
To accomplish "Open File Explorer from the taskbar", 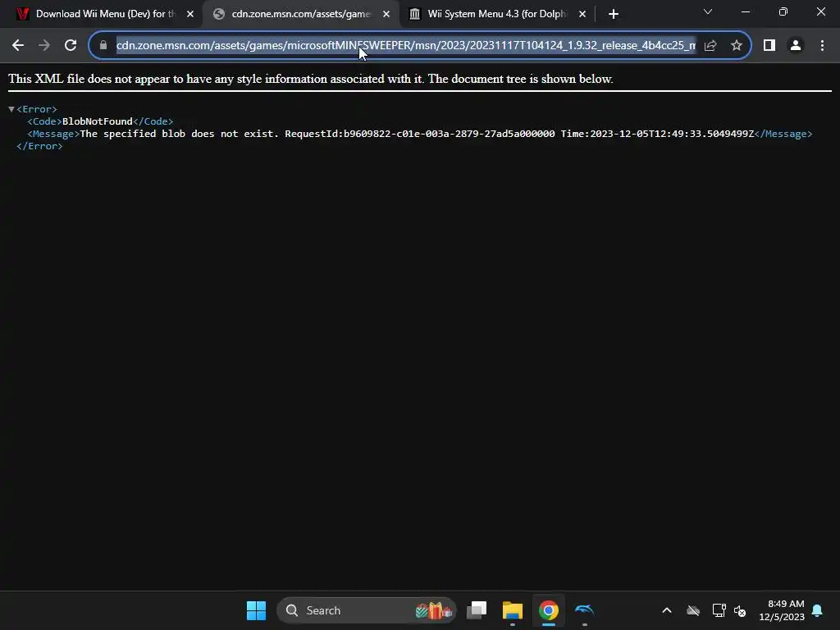I will [512, 610].
